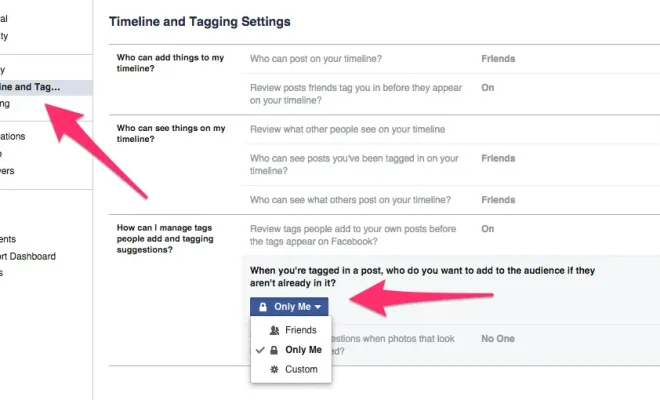Open 'Review tags people add to your own posts'
This screenshot has width=660, height=400.
(x=353, y=235)
